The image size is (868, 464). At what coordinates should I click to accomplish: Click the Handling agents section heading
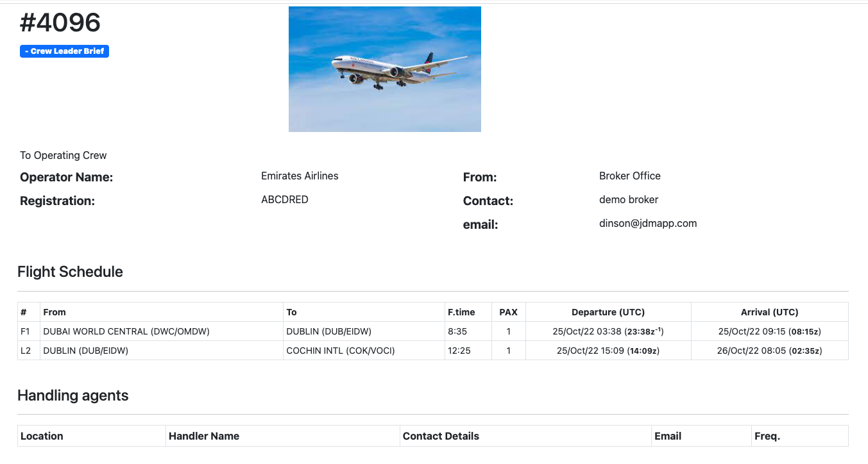73,395
